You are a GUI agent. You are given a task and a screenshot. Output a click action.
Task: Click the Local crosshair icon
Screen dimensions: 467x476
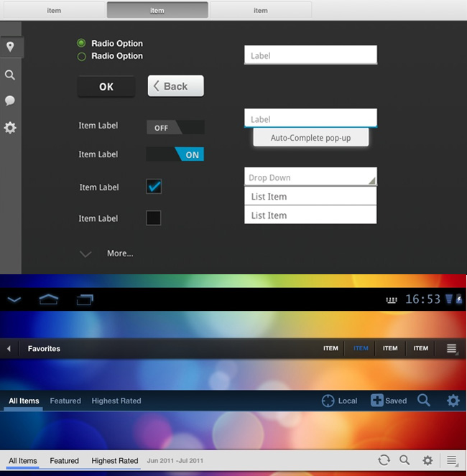[328, 401]
